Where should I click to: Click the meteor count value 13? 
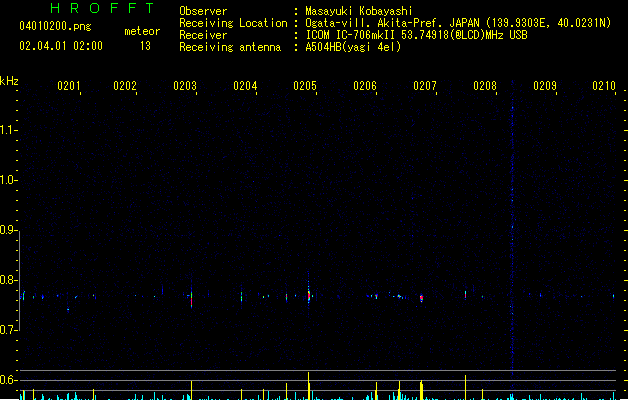145,46
